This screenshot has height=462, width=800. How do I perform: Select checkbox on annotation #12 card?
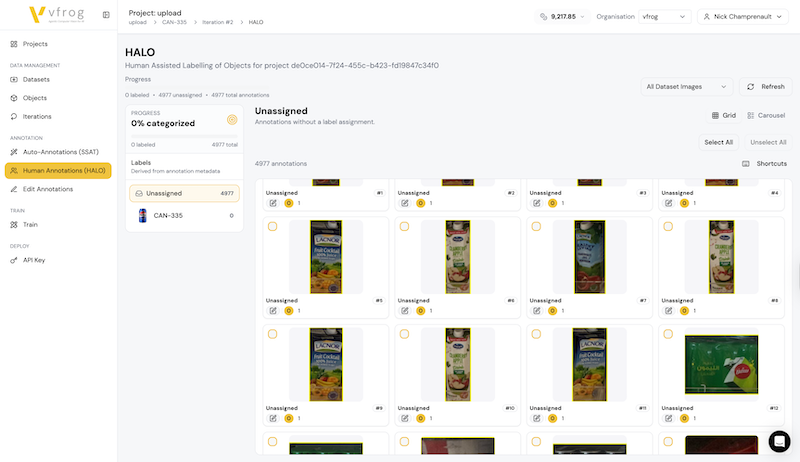pos(668,334)
